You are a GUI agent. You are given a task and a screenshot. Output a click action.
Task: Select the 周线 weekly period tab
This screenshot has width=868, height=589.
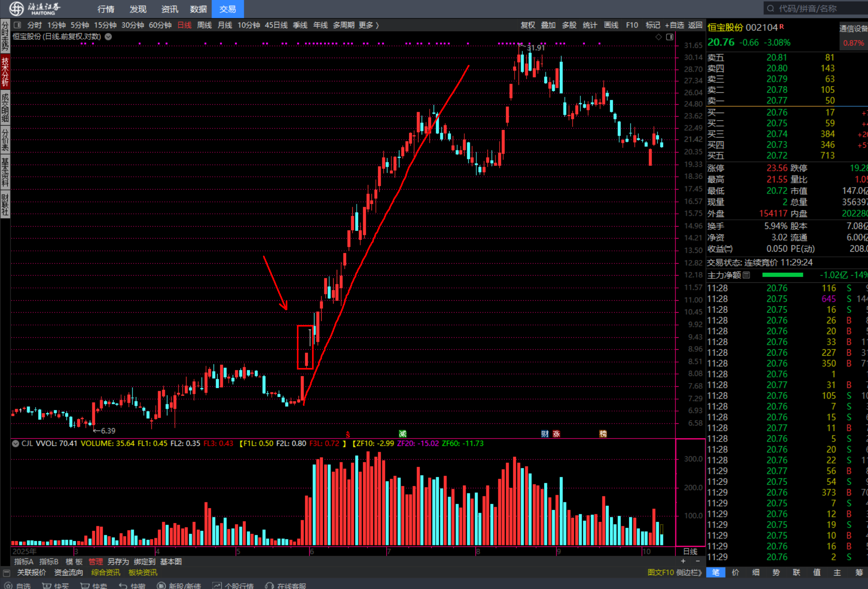[x=204, y=25]
